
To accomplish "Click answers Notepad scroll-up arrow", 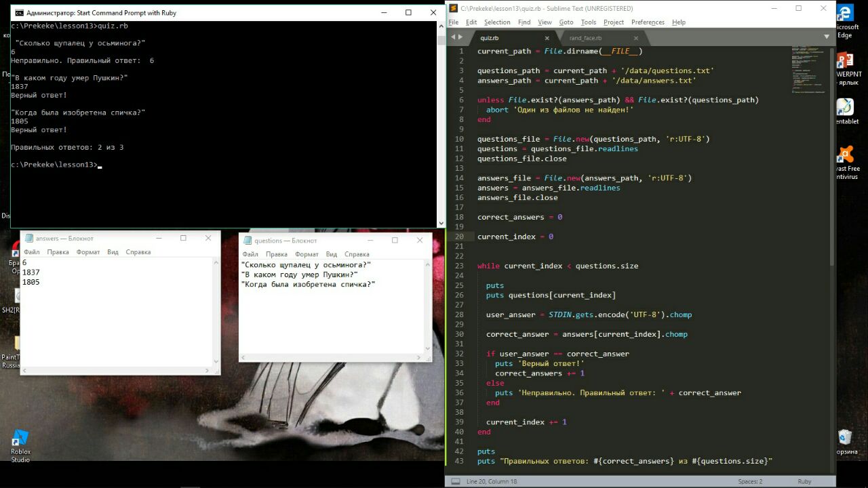I will pyautogui.click(x=216, y=263).
